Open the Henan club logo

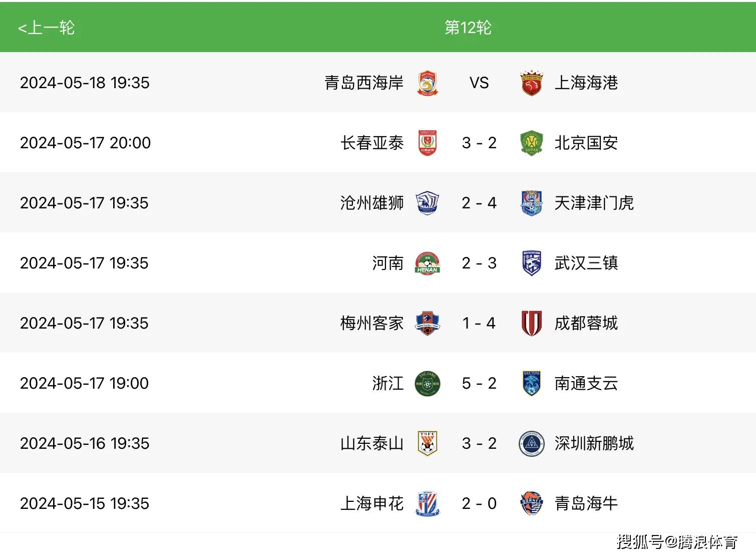tap(428, 263)
